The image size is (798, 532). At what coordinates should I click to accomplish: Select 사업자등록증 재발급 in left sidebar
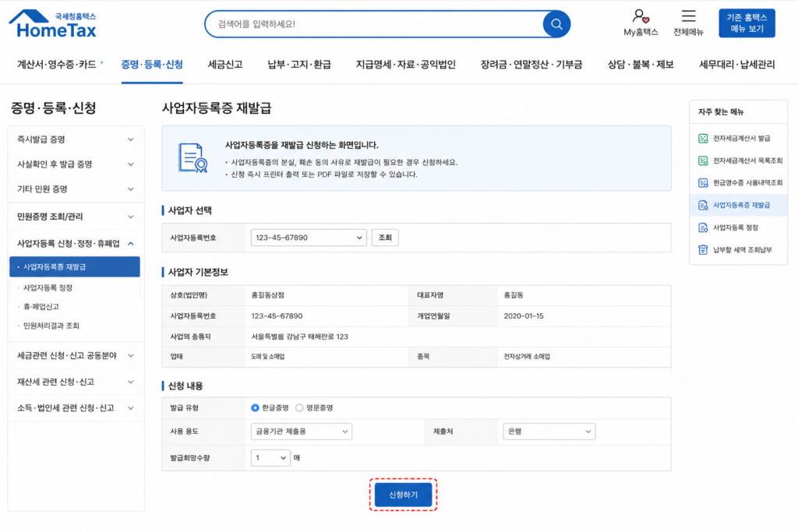(x=75, y=267)
